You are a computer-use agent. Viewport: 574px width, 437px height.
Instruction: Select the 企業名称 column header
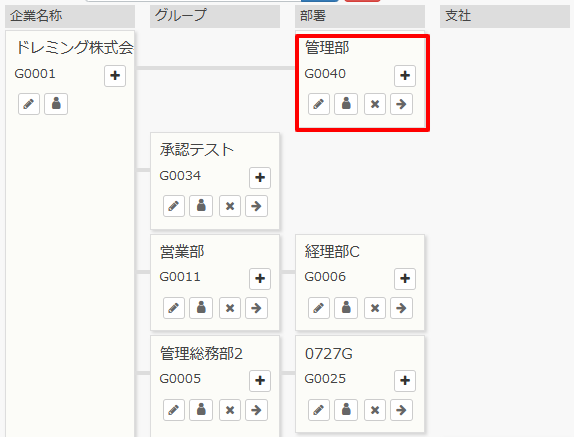[70, 16]
